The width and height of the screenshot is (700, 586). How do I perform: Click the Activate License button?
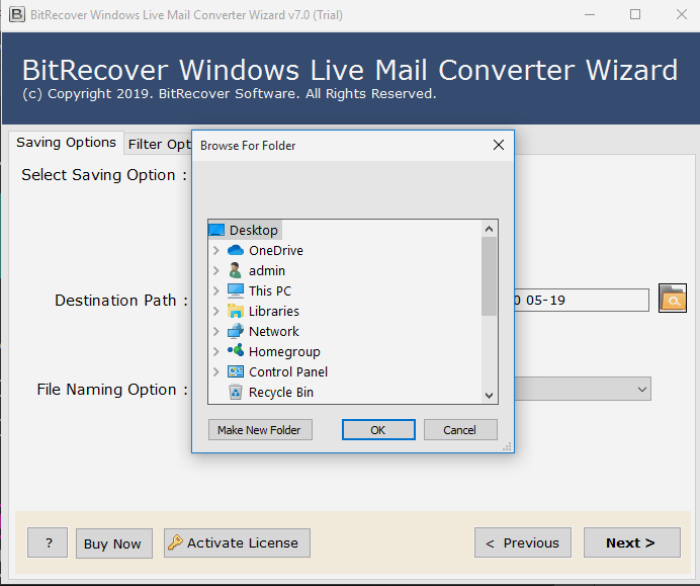point(237,543)
